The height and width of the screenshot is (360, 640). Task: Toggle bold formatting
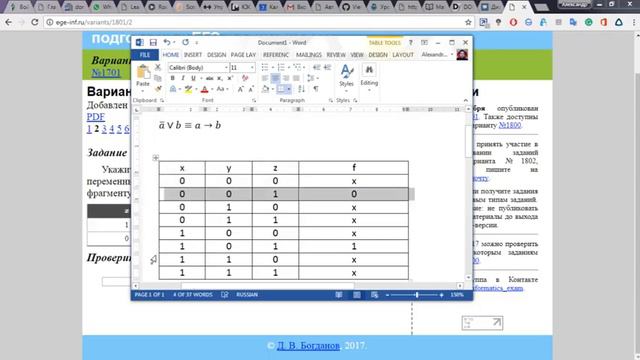tap(172, 78)
